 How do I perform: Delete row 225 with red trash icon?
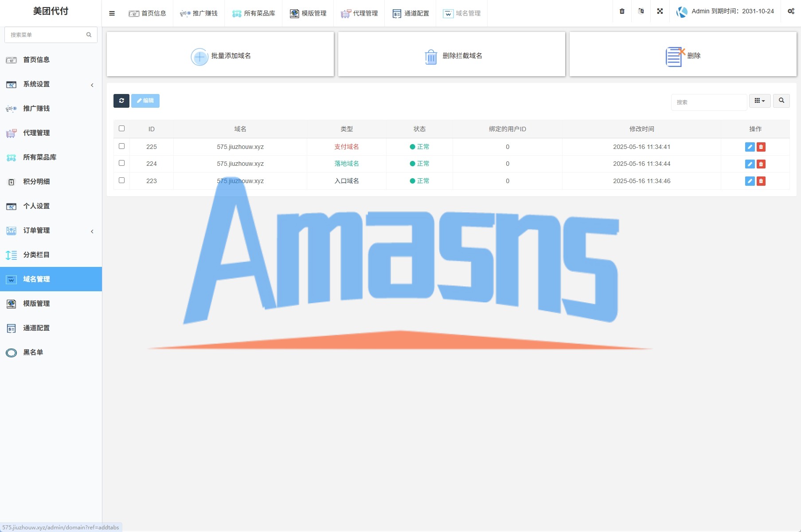pyautogui.click(x=761, y=147)
